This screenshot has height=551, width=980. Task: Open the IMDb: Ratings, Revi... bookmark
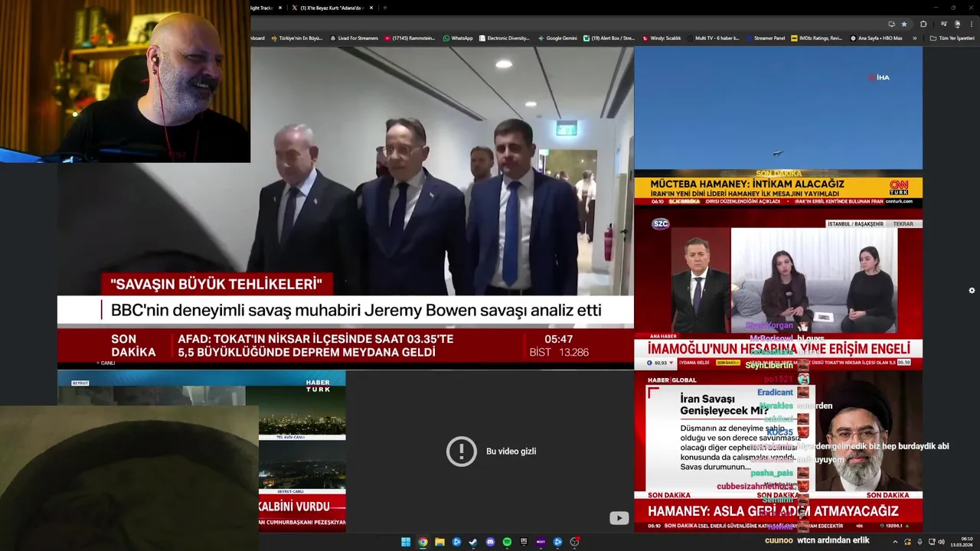pos(816,37)
